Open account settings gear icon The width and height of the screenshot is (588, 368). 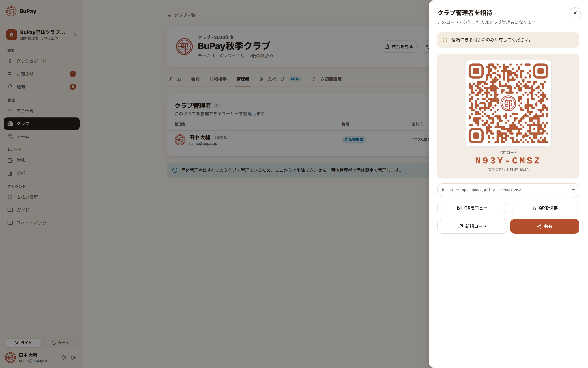[64, 358]
